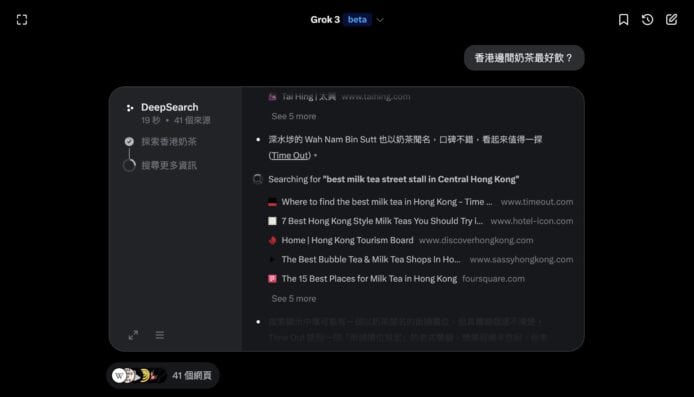The height and width of the screenshot is (397, 694).
Task: Click the Time Out favicon in results
Action: click(272, 202)
